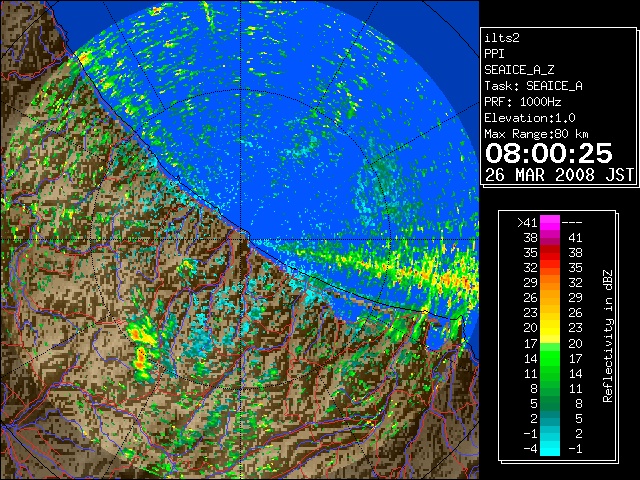Screen dimensions: 640x480
Task: Click the 'Max Range:80 km' text
Action: pyautogui.click(x=536, y=134)
